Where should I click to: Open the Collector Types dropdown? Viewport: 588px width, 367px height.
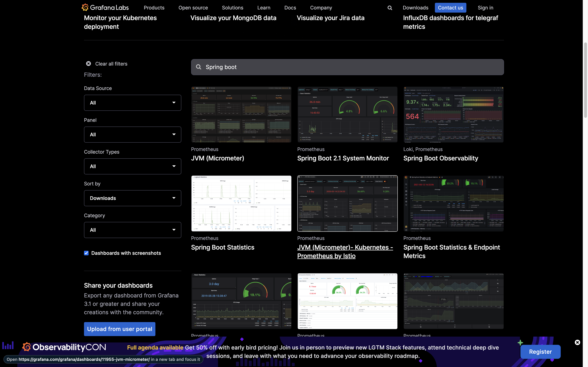point(132,166)
